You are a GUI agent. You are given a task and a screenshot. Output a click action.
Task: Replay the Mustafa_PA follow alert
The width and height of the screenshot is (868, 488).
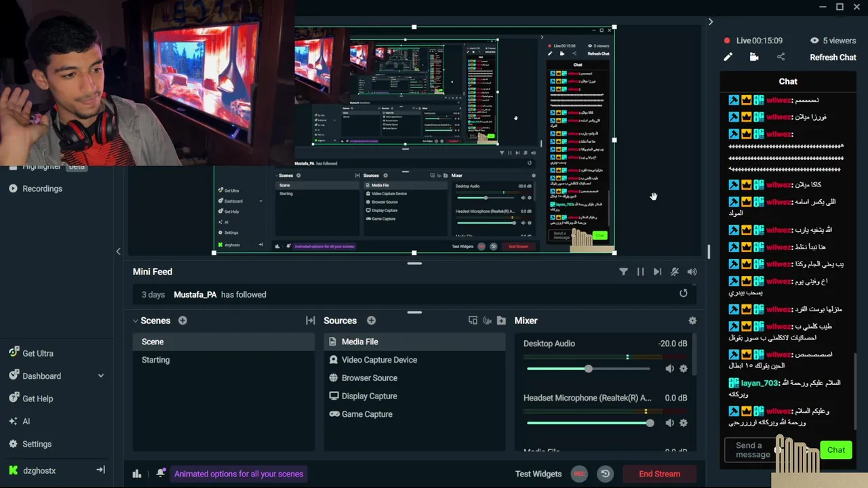coord(684,293)
